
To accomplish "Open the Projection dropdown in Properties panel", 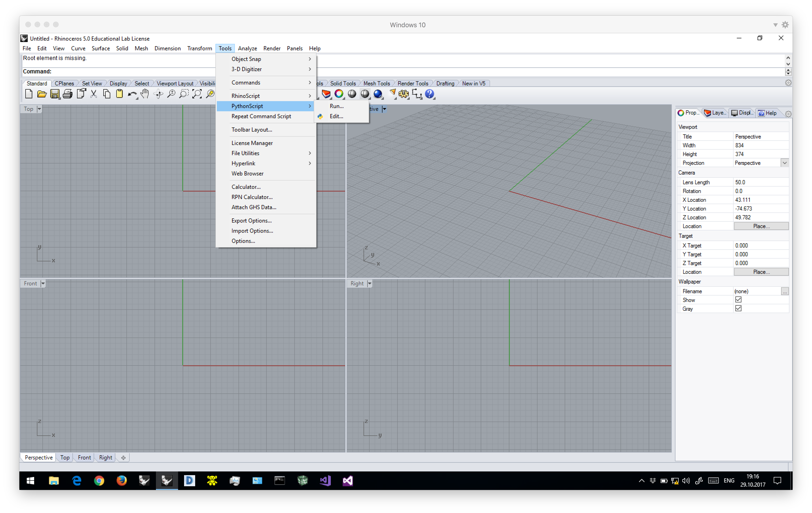I will click(785, 163).
